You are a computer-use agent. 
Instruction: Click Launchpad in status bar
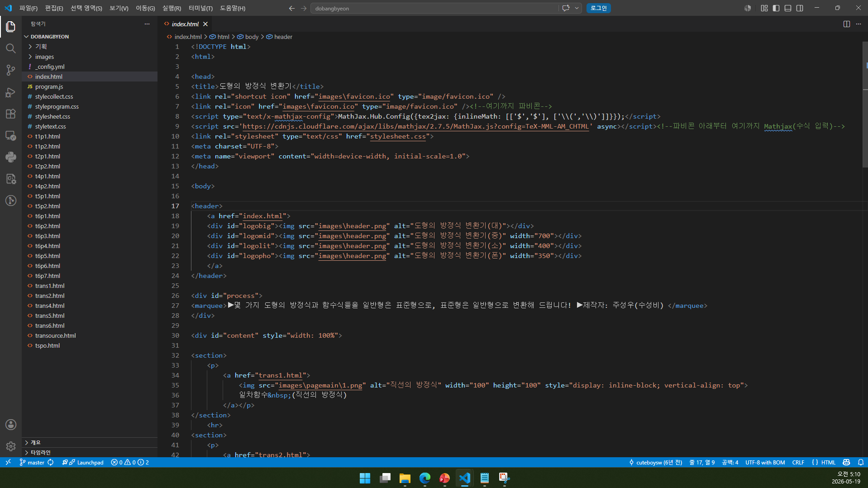pyautogui.click(x=83, y=462)
